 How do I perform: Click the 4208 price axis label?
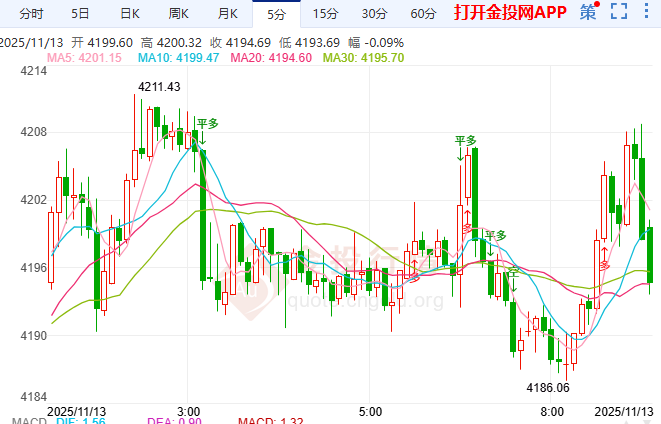coord(34,132)
